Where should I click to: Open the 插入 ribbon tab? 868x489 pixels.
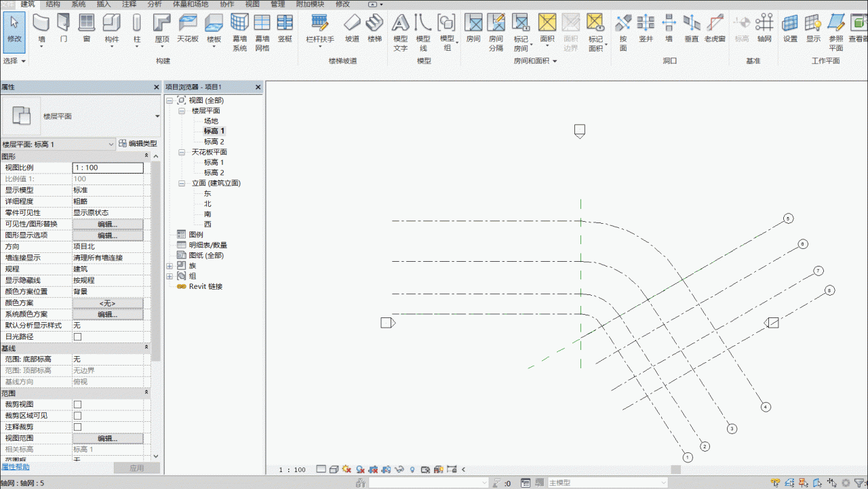tap(104, 4)
